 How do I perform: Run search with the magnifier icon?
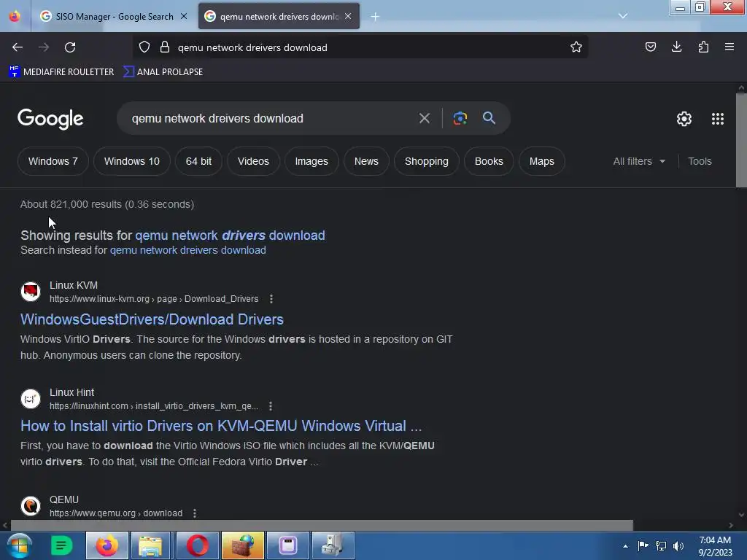click(x=489, y=118)
